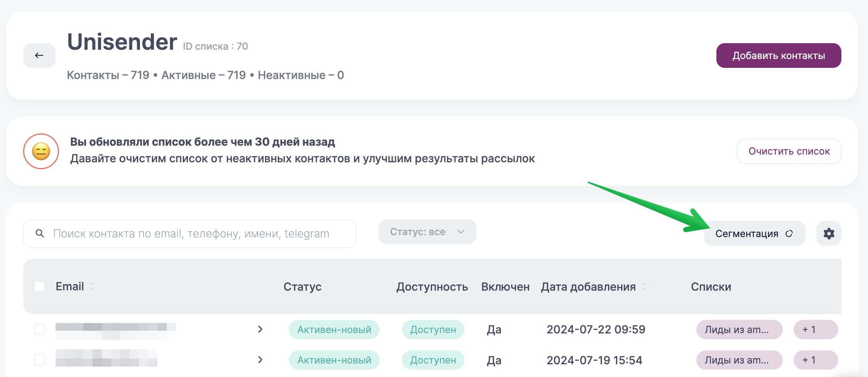Click the Лиды из am... tag in 2024-07-22 row
This screenshot has height=377, width=868.
coord(739,330)
